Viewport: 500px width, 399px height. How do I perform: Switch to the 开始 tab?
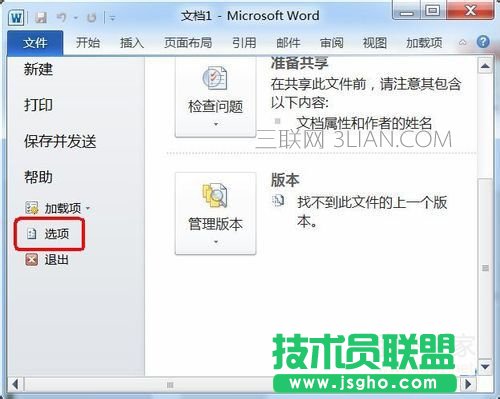[88, 43]
